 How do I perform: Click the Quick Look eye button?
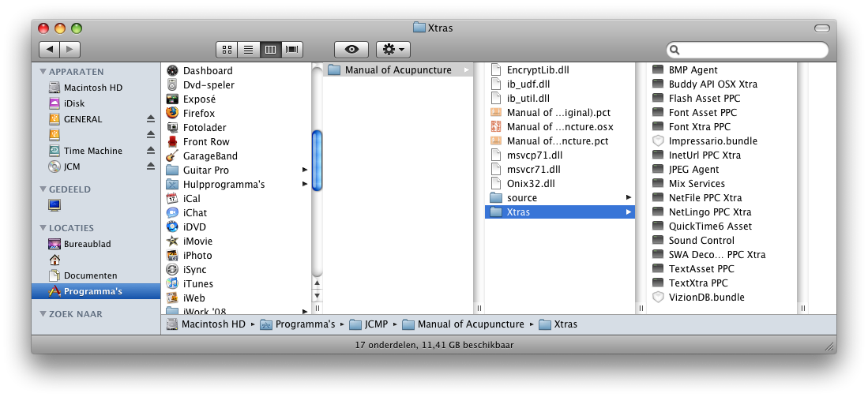(351, 49)
